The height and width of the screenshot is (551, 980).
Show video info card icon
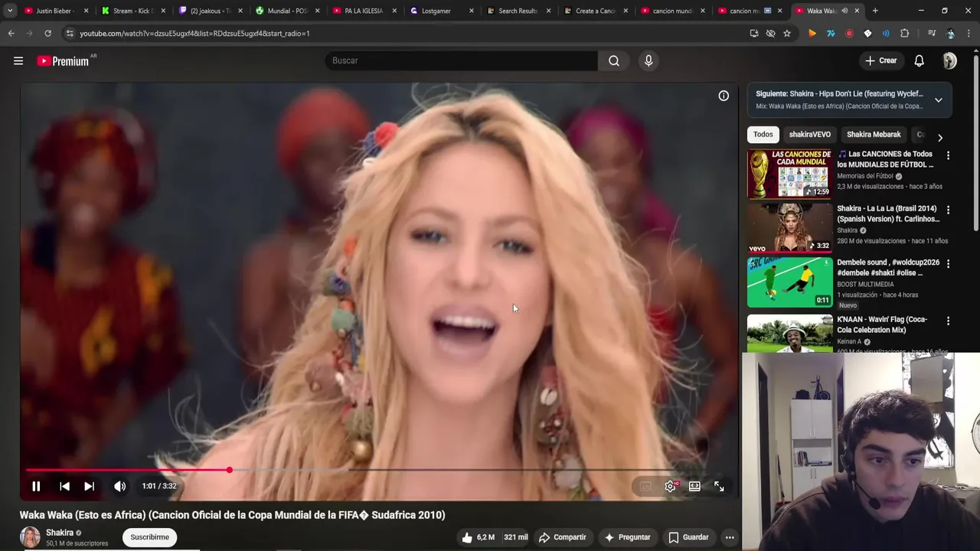click(x=724, y=96)
